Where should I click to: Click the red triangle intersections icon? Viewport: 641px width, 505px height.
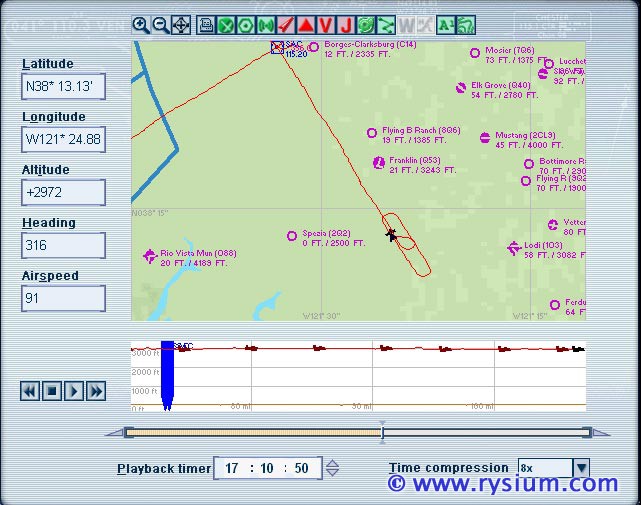(x=306, y=25)
